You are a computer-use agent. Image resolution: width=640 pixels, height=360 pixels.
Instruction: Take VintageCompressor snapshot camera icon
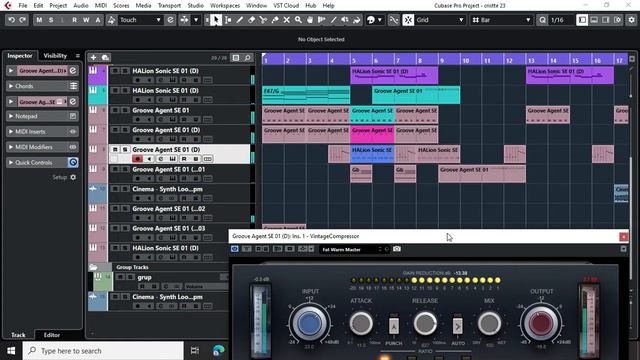(x=397, y=249)
